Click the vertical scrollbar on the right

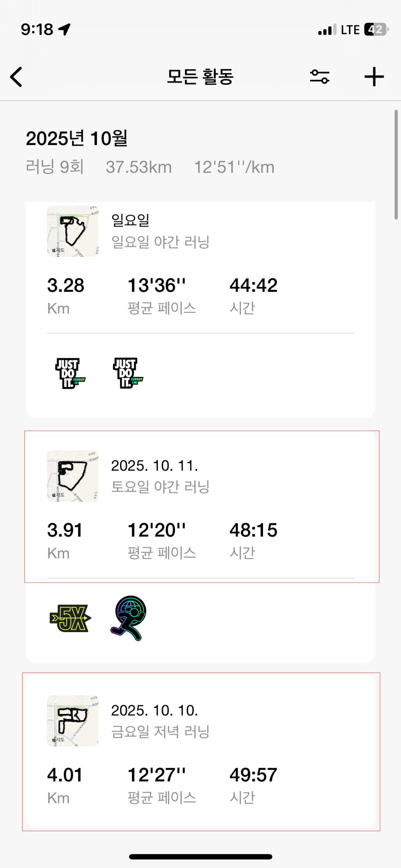click(396, 165)
